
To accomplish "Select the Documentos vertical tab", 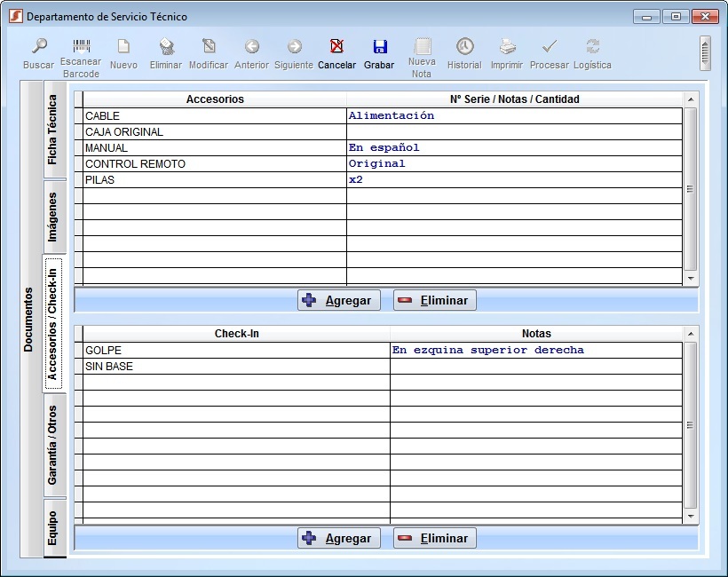I will pos(31,320).
